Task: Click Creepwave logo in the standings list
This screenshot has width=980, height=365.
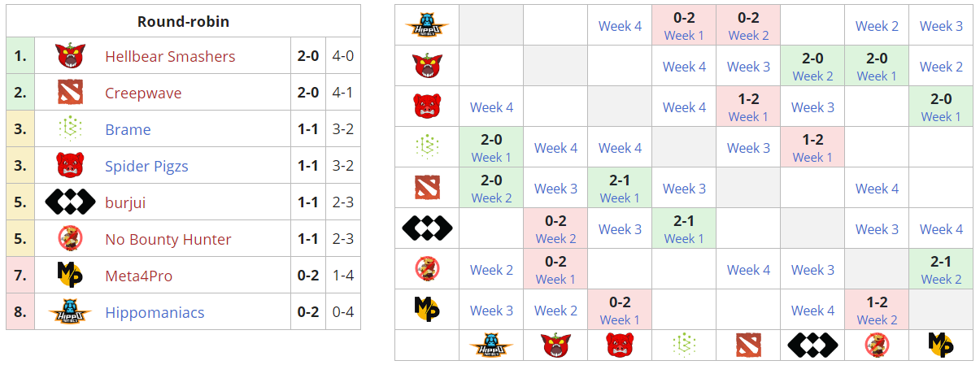Action: [70, 93]
